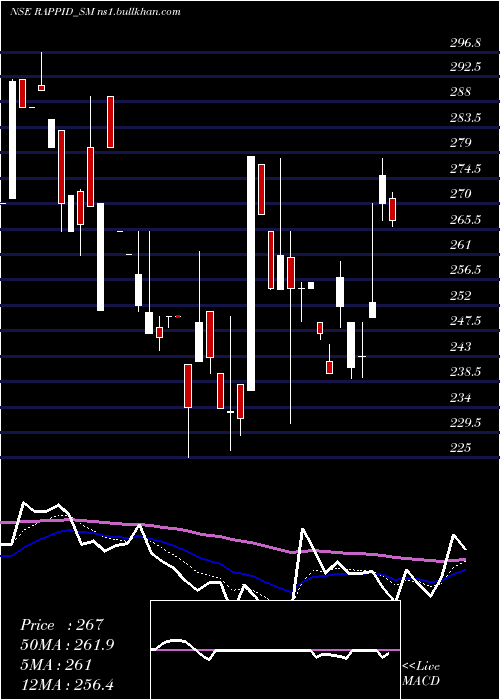Click the 238.5 price axis label

(465, 372)
